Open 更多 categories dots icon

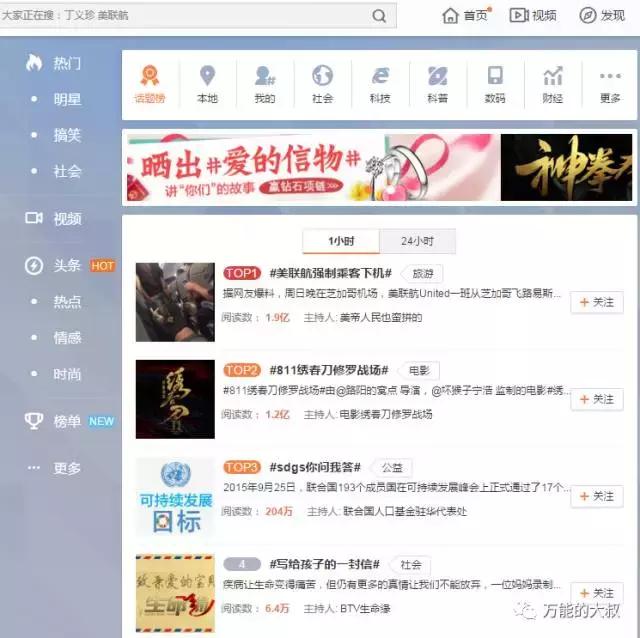click(x=610, y=76)
